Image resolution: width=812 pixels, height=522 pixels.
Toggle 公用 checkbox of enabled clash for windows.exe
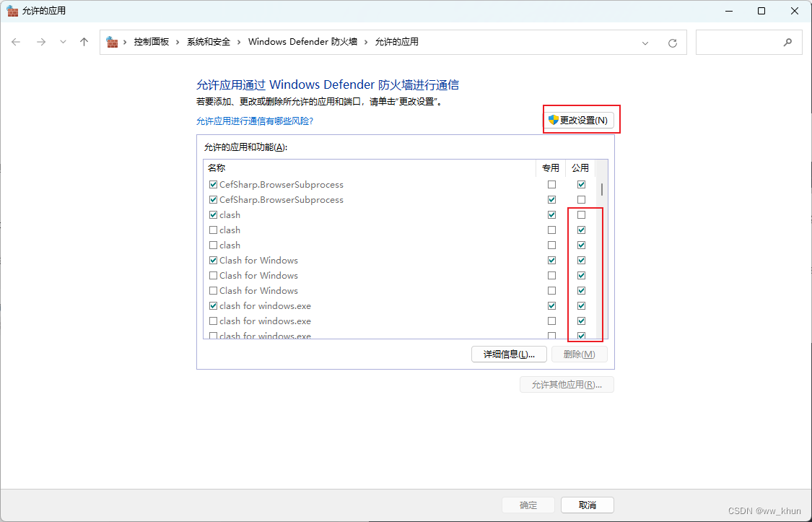pyautogui.click(x=581, y=306)
